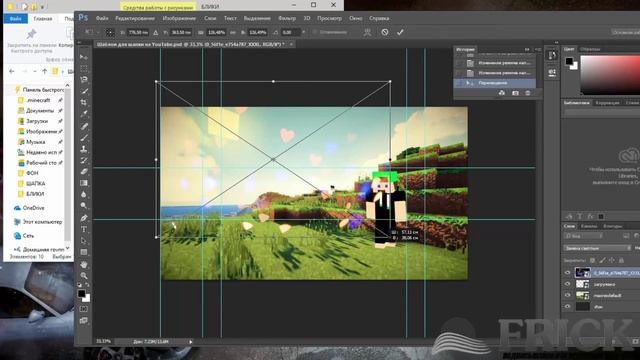The width and height of the screenshot is (640, 360).
Task: Change the screen mode from the toolbar
Action: coord(84,321)
